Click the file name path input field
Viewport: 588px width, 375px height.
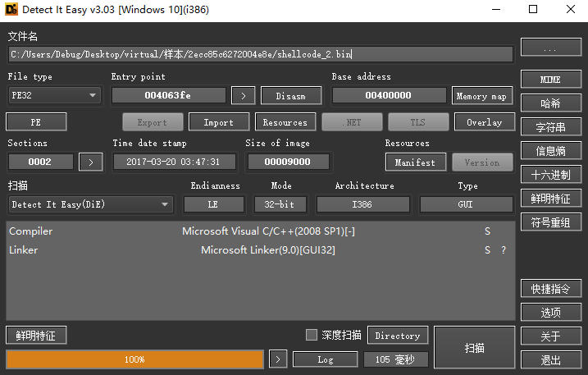pyautogui.click(x=261, y=54)
